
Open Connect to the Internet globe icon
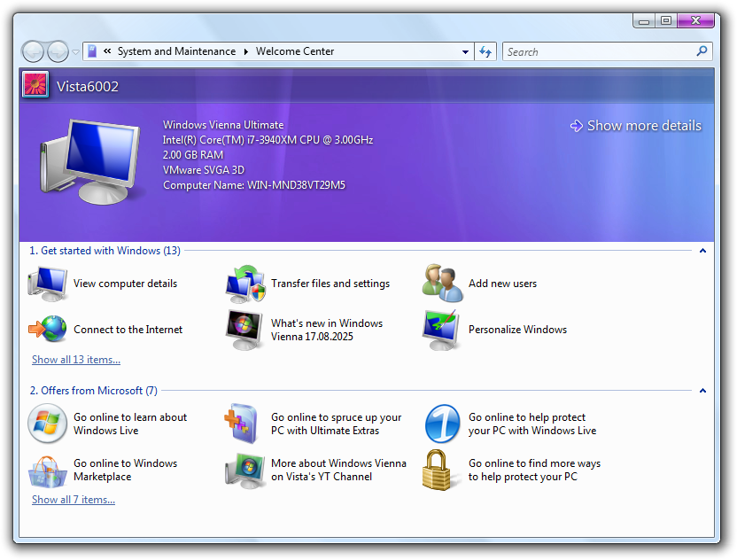coord(48,330)
